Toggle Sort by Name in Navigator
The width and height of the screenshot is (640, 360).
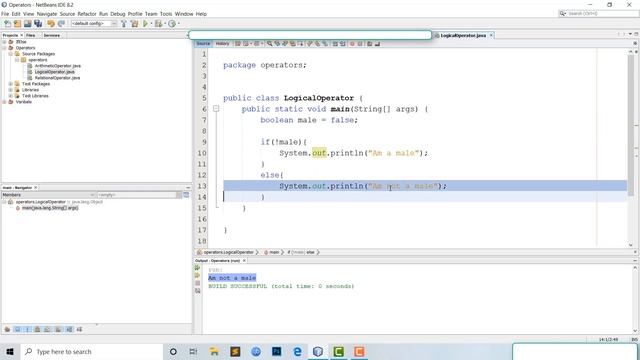tap(69, 329)
